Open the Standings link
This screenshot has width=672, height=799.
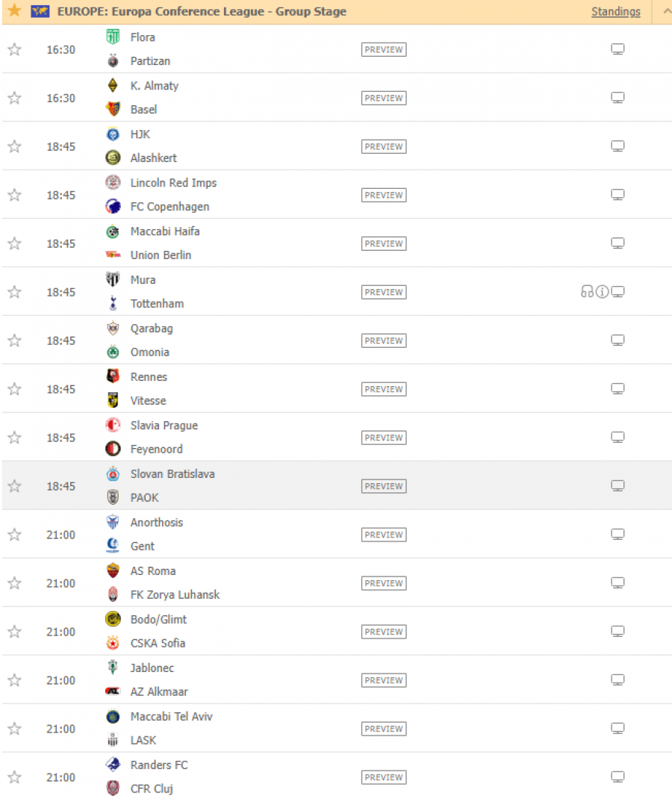tap(615, 11)
